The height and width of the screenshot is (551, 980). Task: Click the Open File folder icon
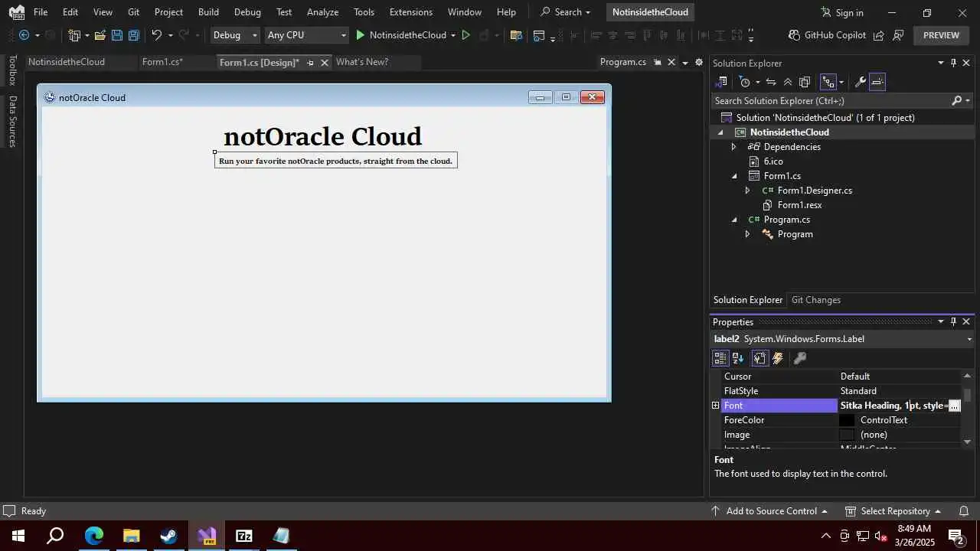pyautogui.click(x=100, y=35)
